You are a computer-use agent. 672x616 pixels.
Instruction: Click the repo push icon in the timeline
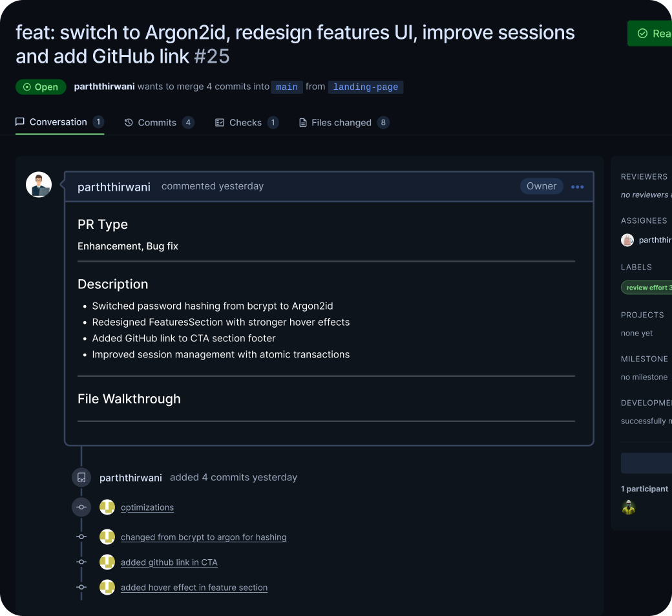(81, 478)
